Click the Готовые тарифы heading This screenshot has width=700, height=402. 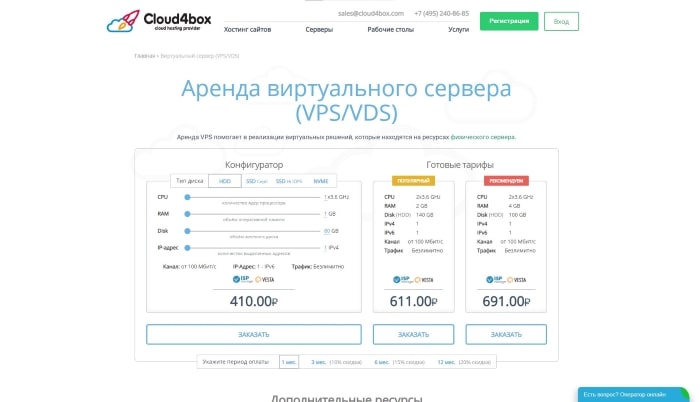coord(460,165)
